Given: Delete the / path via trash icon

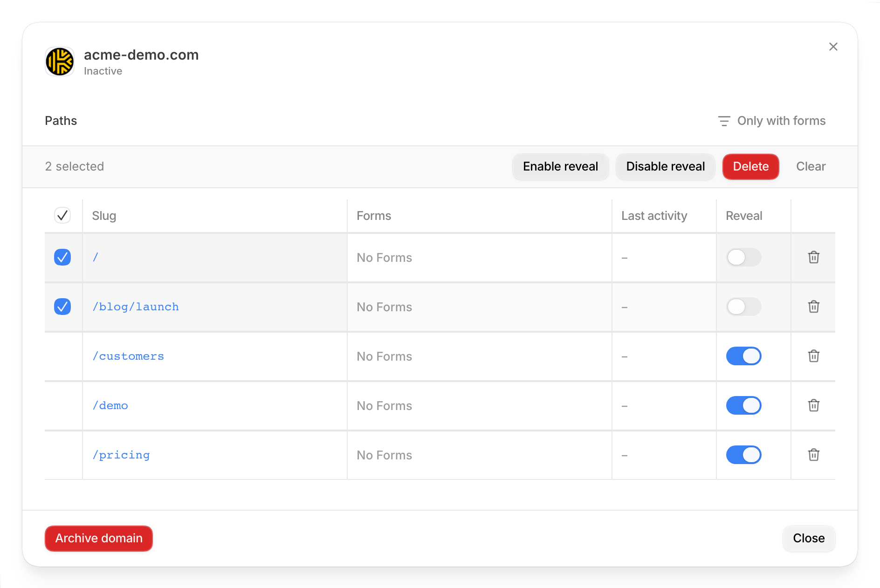Looking at the screenshot, I should (x=814, y=257).
